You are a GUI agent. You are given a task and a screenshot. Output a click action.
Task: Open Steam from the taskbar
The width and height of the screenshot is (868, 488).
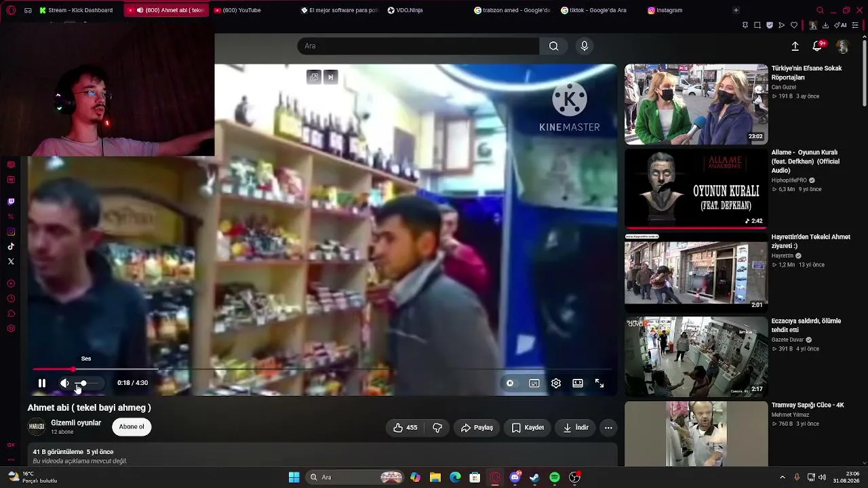534,477
